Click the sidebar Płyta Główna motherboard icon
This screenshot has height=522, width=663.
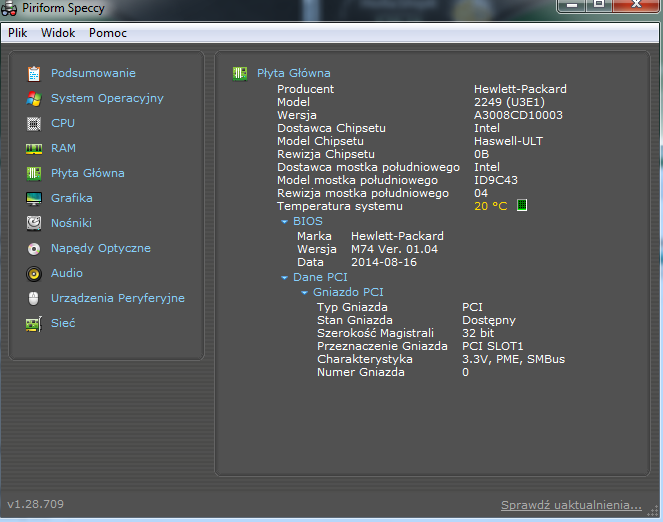[34, 173]
